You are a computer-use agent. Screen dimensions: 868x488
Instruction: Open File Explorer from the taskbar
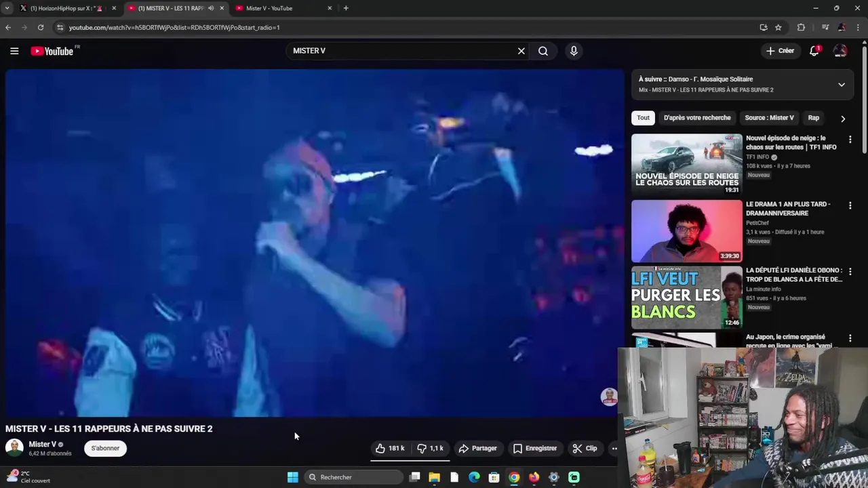click(x=435, y=477)
